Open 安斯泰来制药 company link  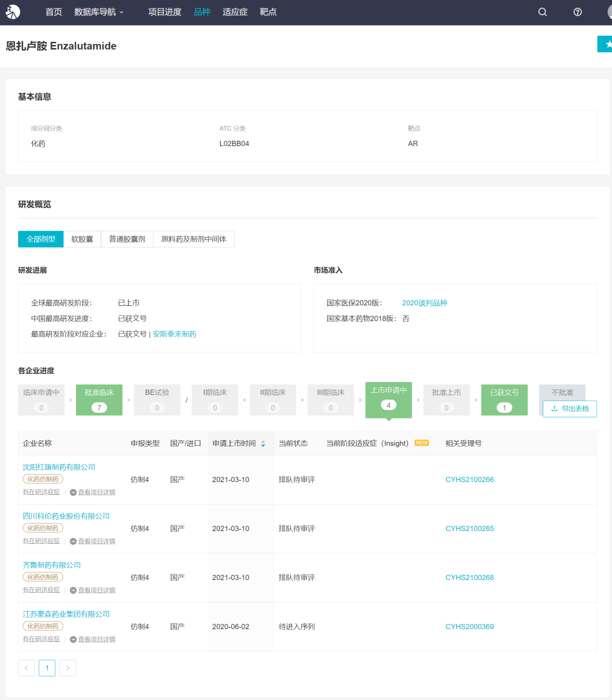click(174, 334)
